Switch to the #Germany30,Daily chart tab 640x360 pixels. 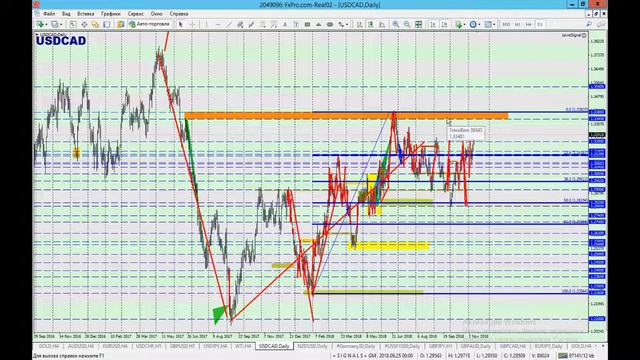click(356, 346)
